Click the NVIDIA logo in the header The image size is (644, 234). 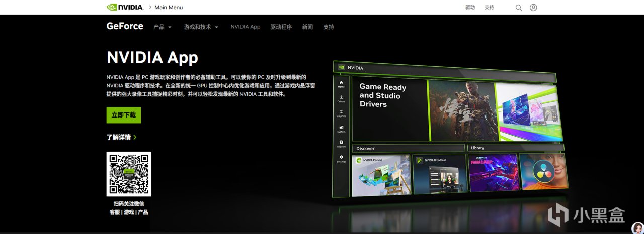(x=125, y=7)
